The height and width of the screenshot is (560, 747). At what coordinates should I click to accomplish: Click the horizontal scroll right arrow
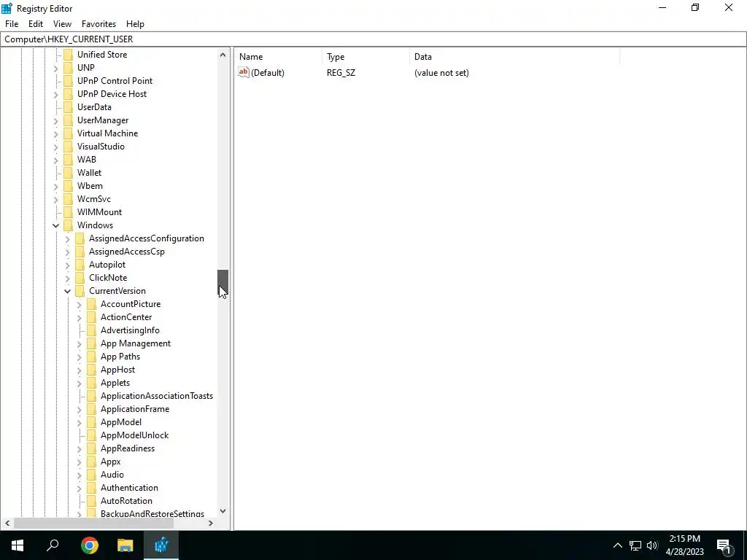211,523
